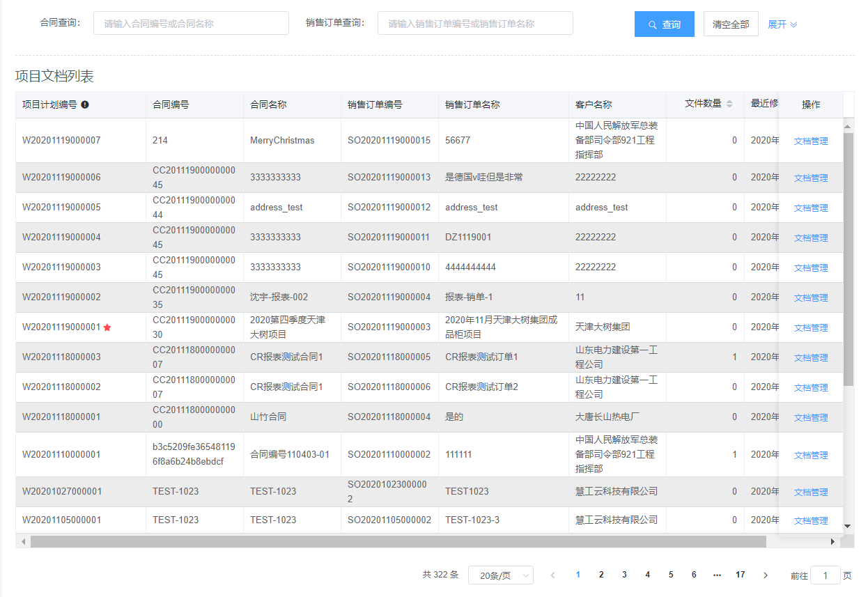This screenshot has height=597, width=868.
Task: Open 文档管理 for row W20201118000003
Action: point(811,357)
